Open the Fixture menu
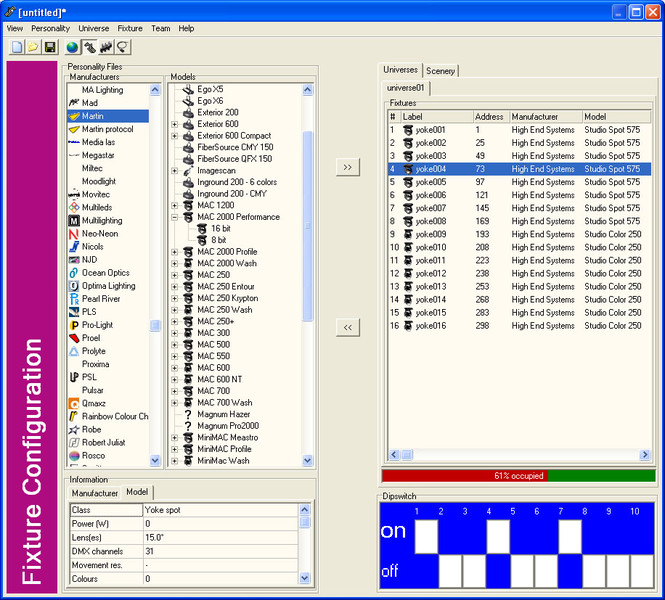 point(130,28)
